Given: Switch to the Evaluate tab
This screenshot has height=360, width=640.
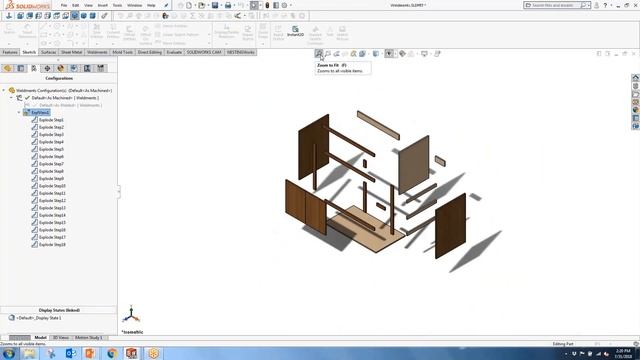Looking at the screenshot, I should coord(174,52).
